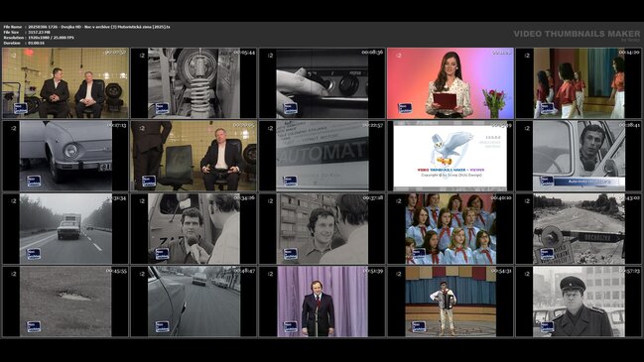Viewport: 644px width, 362px height.
Task: Open thumbnail of two men seated in garage
Action: 65,83
